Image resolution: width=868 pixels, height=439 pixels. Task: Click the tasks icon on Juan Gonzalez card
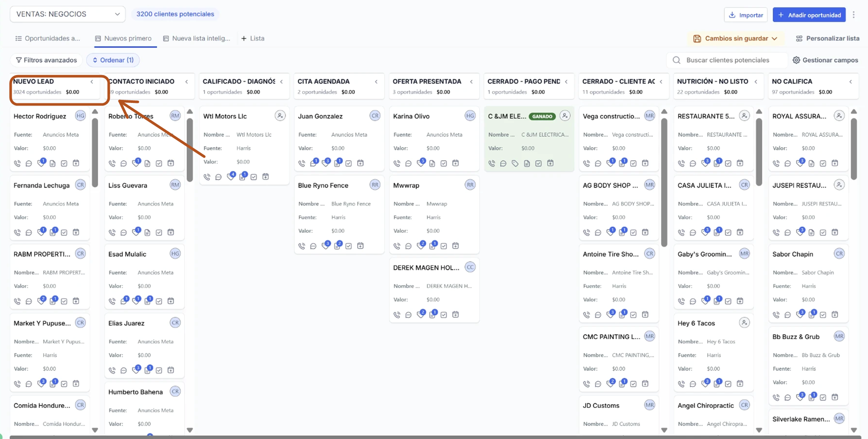[349, 163]
